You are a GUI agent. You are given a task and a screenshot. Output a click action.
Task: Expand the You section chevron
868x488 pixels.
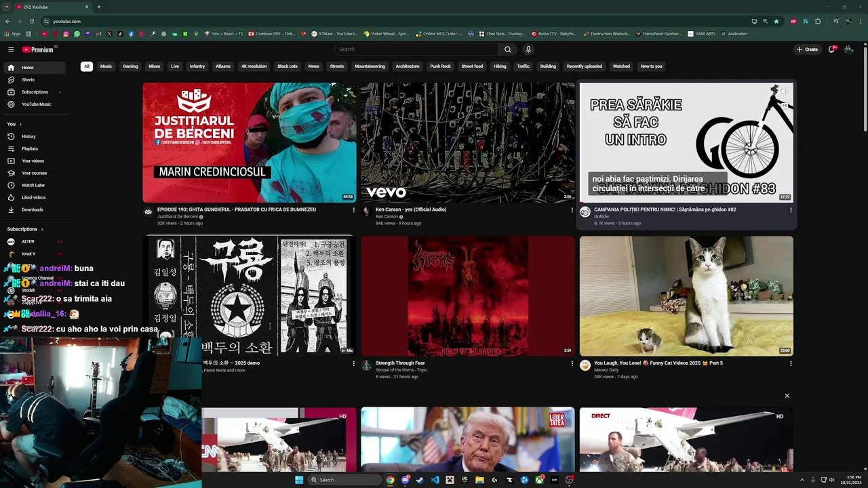coord(20,124)
